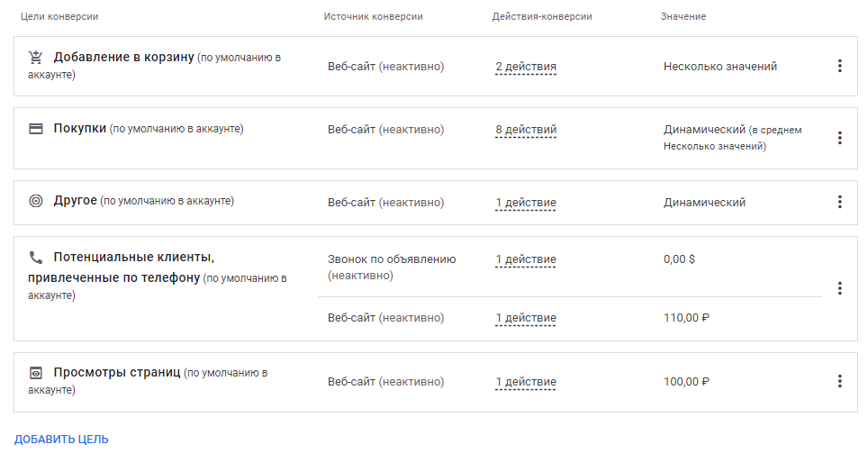Open the three-dot menu for Добавление в корзину
Viewport: 868px width, 463px height.
tap(839, 66)
